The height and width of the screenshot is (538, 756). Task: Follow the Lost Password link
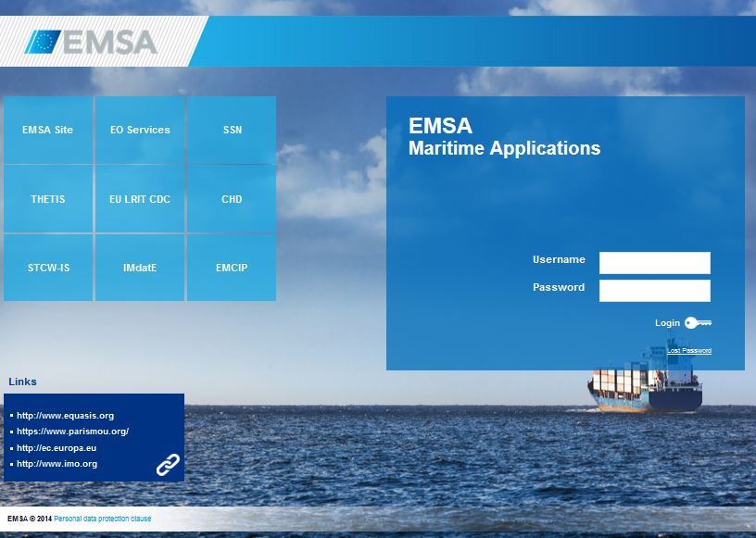[x=689, y=350]
